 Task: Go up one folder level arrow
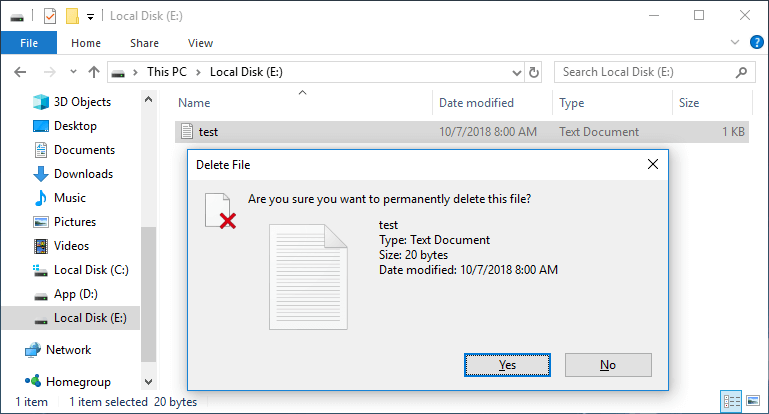pos(94,73)
